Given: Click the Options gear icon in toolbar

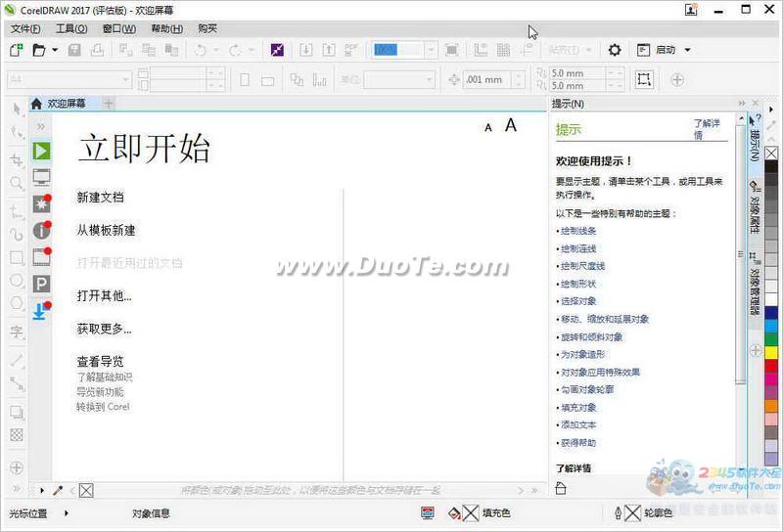Looking at the screenshot, I should 615,50.
